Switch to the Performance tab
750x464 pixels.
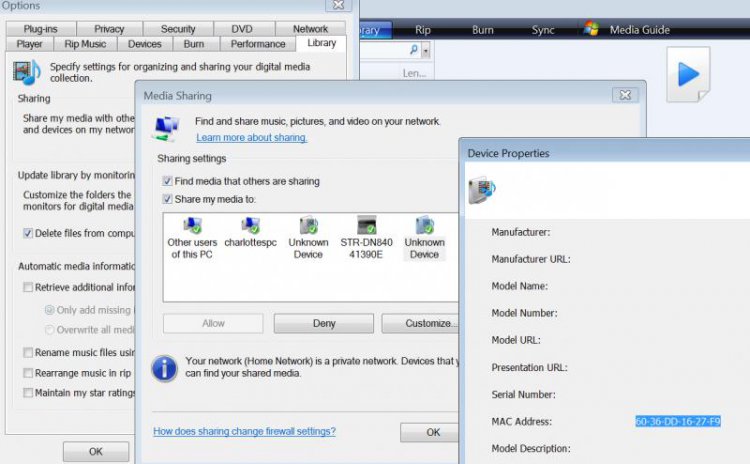click(258, 44)
